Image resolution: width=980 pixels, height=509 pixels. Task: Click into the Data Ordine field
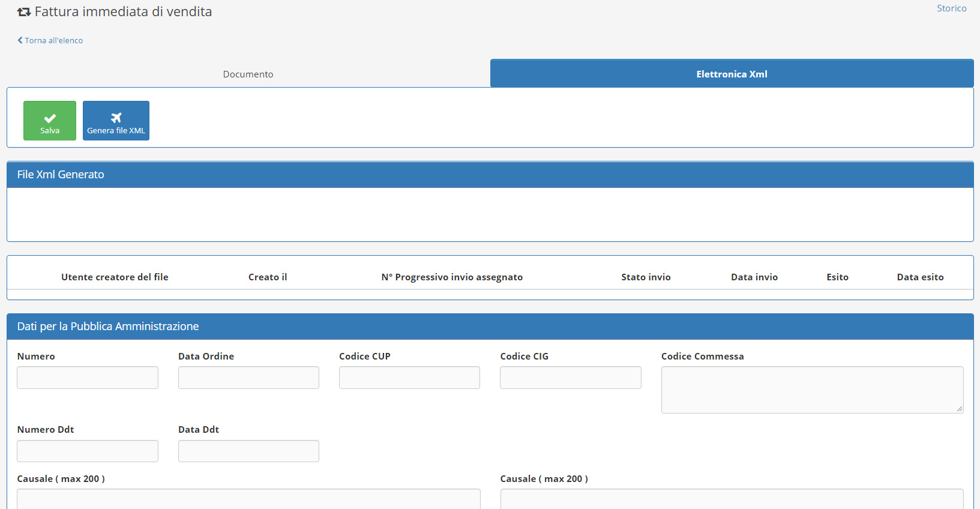pos(248,378)
